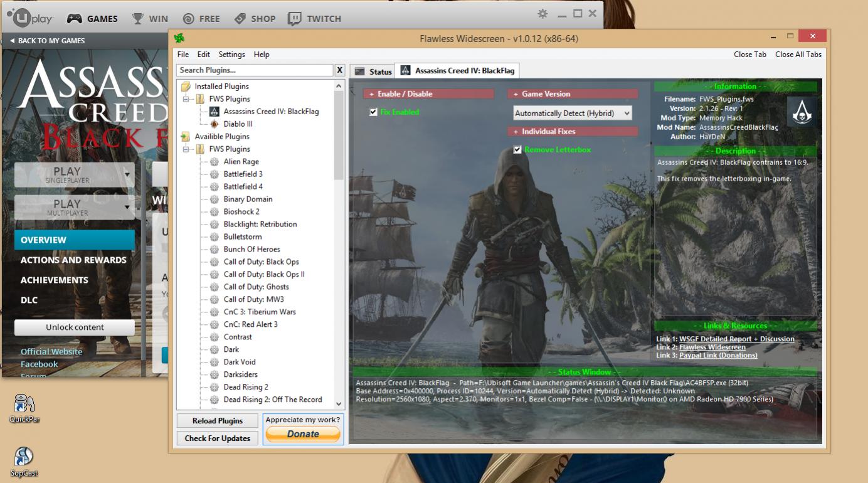Click the Battlefield 3 gear icon
The image size is (868, 483).
point(214,174)
